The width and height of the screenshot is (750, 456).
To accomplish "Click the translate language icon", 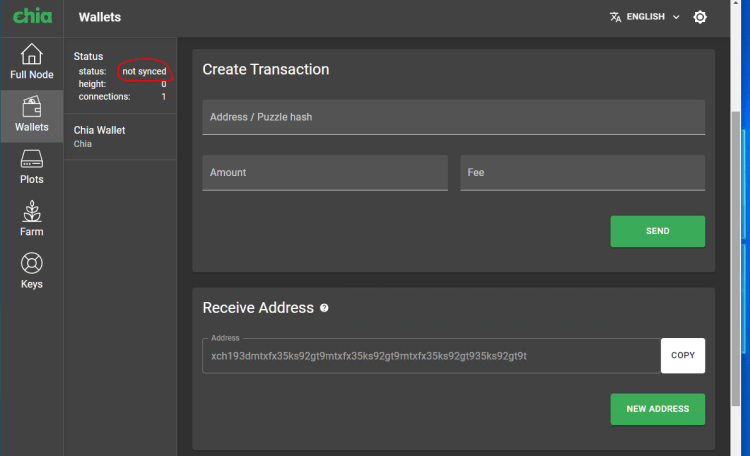I will [616, 17].
